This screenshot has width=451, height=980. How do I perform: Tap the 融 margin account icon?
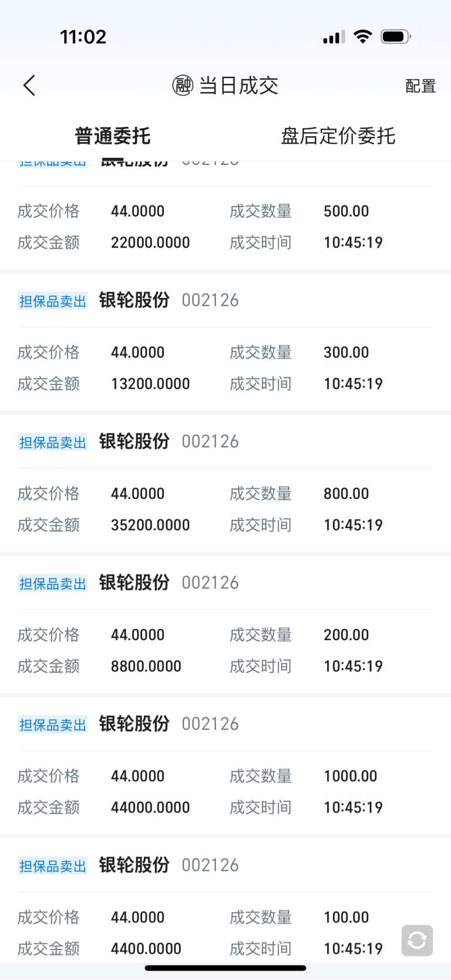point(183,86)
